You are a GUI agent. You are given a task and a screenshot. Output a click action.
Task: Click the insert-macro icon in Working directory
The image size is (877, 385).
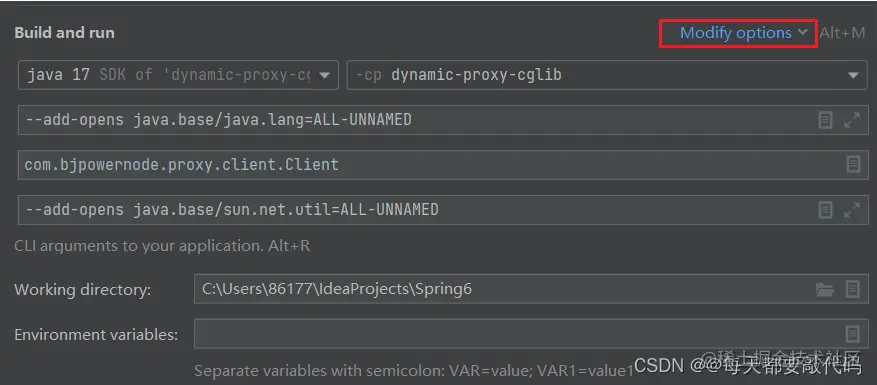coord(852,289)
